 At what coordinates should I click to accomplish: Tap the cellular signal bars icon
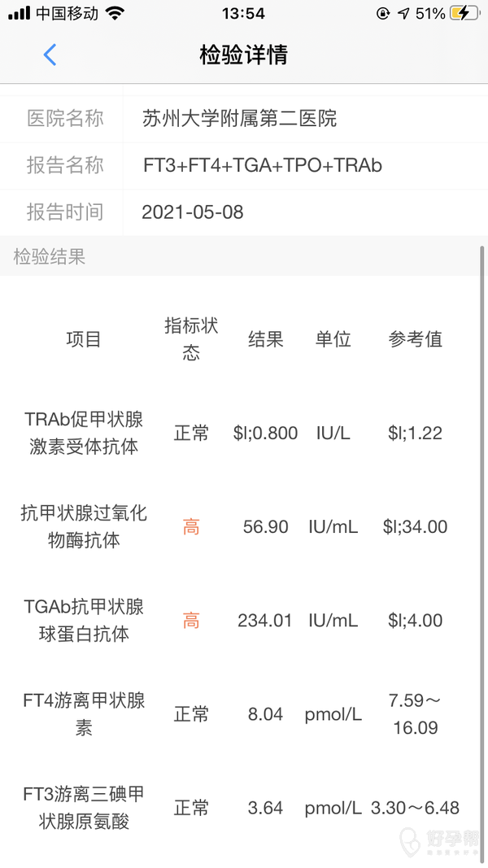tap(19, 13)
